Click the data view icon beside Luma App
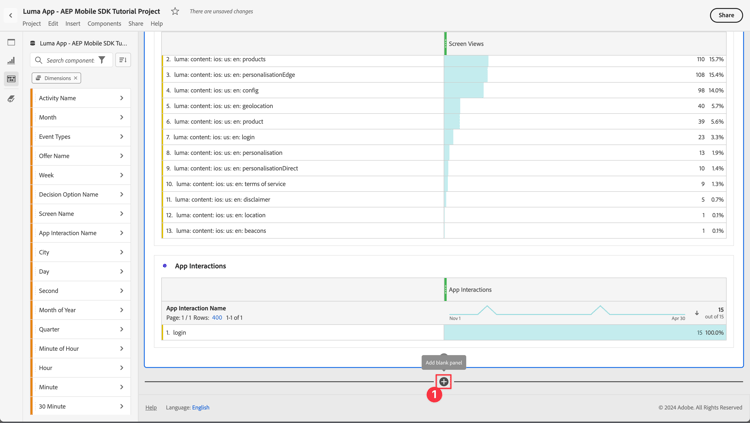This screenshot has width=750, height=423. (33, 43)
